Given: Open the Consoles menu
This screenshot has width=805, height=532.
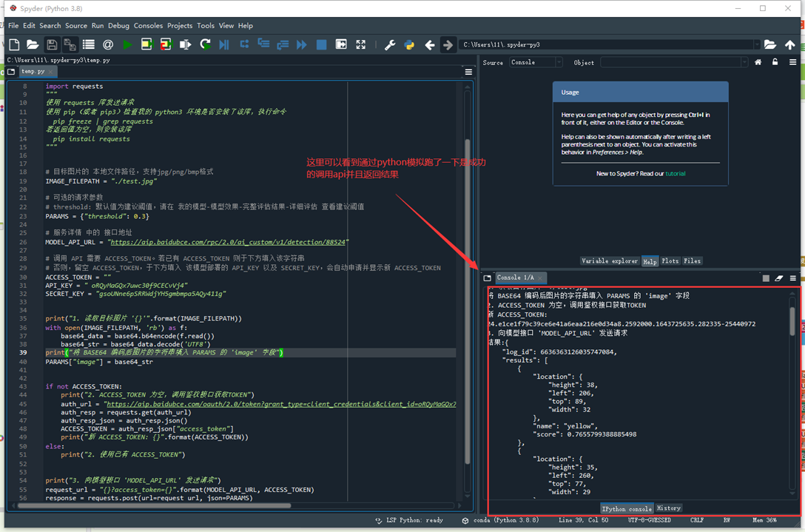Looking at the screenshot, I should [x=148, y=25].
